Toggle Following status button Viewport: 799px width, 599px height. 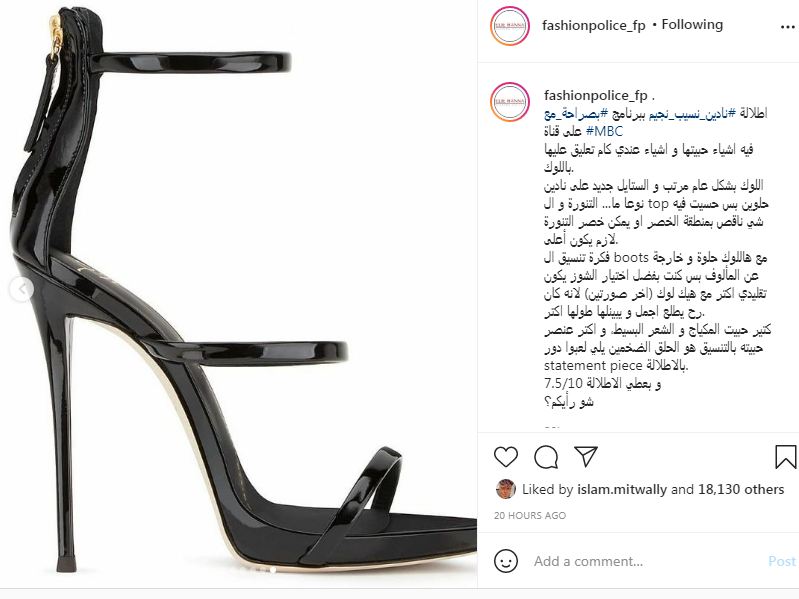point(692,24)
